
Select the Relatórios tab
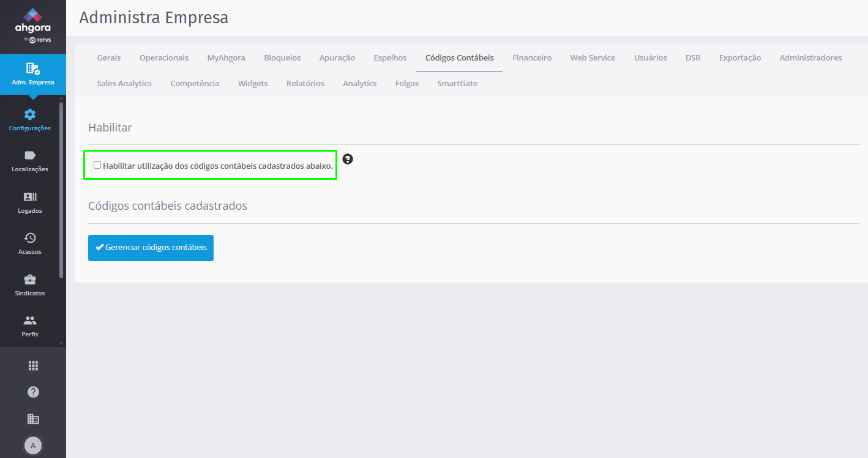click(x=305, y=84)
